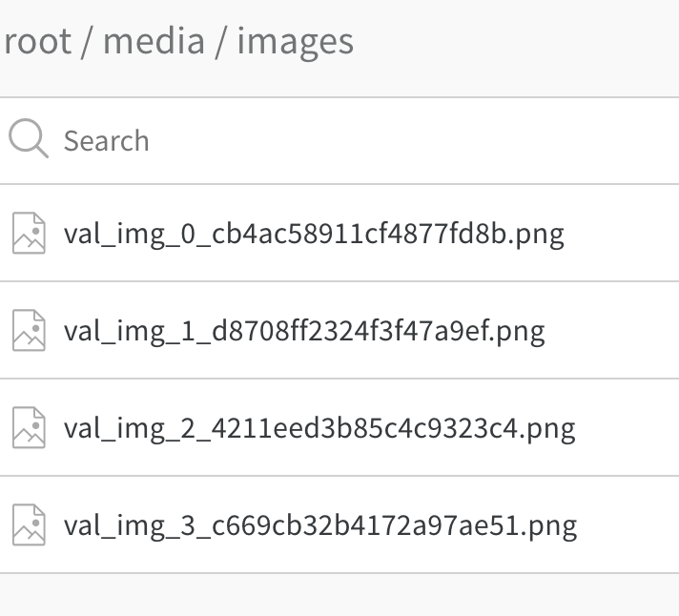The image size is (679, 616).
Task: Select the images breadcrumb segment
Action: click(x=296, y=42)
